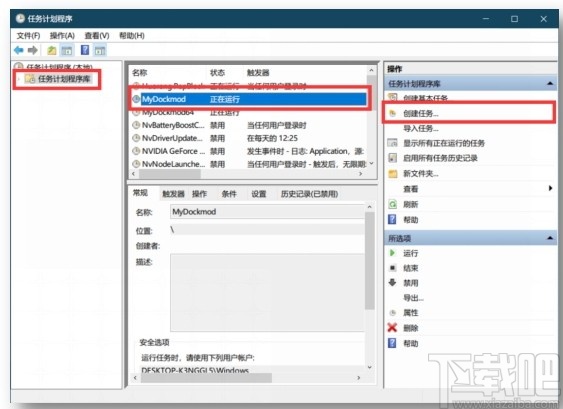Expand the 查看 submenu arrow
Viewport: 563px width, 409px height.
click(x=550, y=188)
